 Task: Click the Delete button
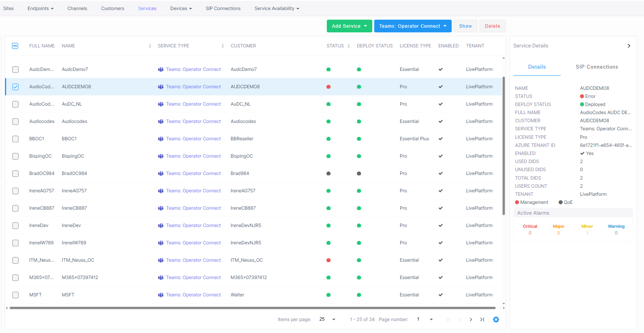pyautogui.click(x=493, y=26)
